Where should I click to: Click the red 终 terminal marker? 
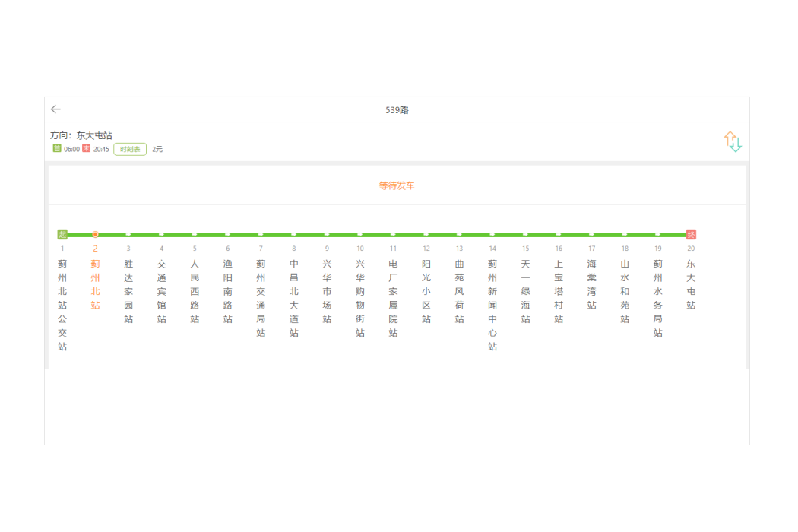coord(691,234)
